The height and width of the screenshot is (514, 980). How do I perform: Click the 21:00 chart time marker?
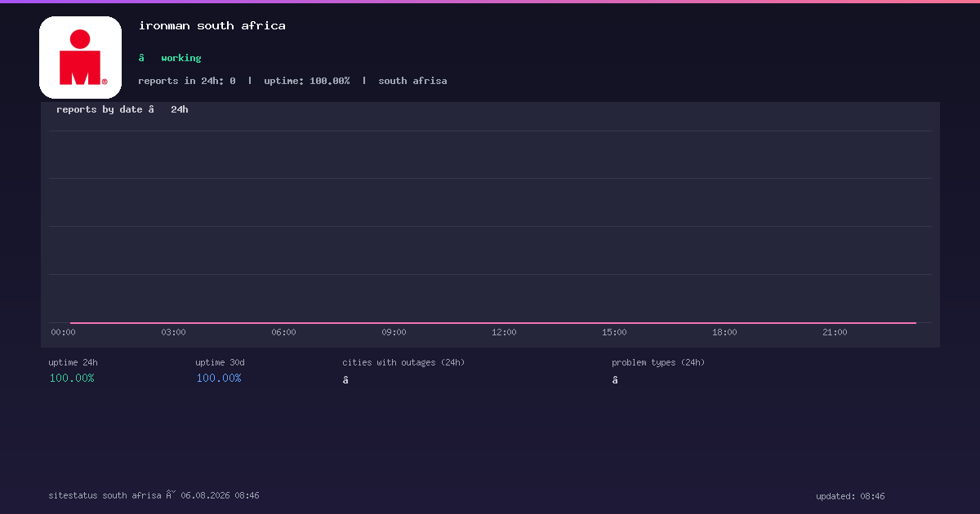pos(835,332)
